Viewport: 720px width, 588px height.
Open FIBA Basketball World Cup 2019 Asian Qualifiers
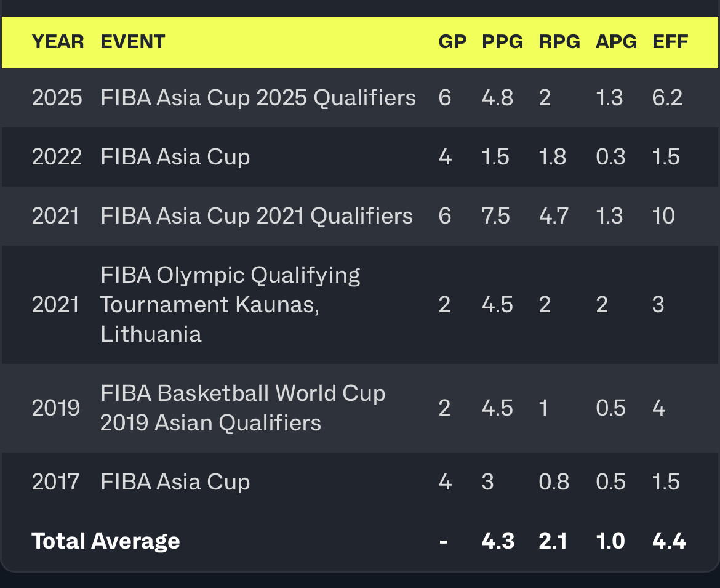(242, 408)
